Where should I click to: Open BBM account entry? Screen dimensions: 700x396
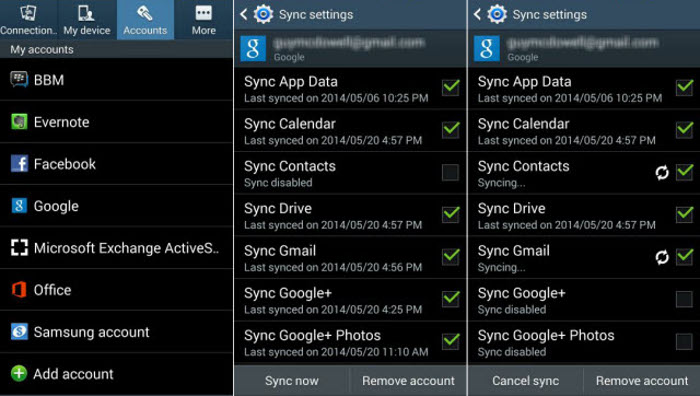click(x=116, y=80)
